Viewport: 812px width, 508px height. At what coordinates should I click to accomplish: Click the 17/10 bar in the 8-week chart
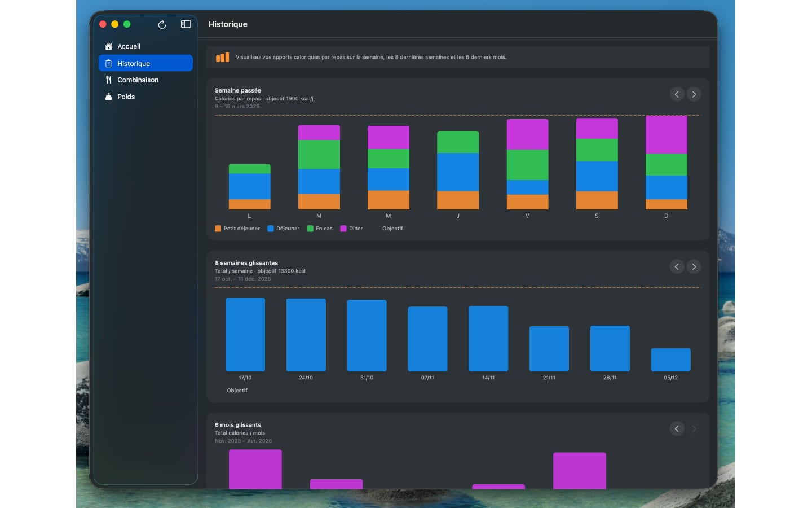click(245, 334)
